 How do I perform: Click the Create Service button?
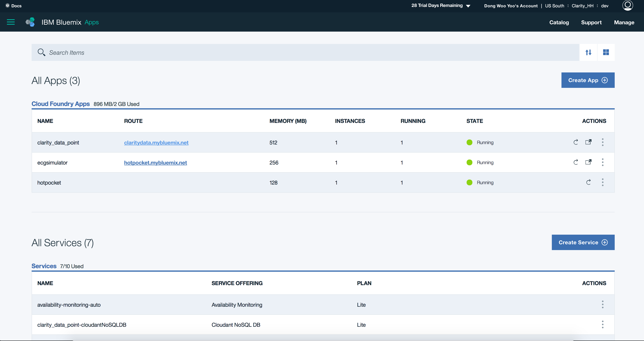pyautogui.click(x=583, y=242)
